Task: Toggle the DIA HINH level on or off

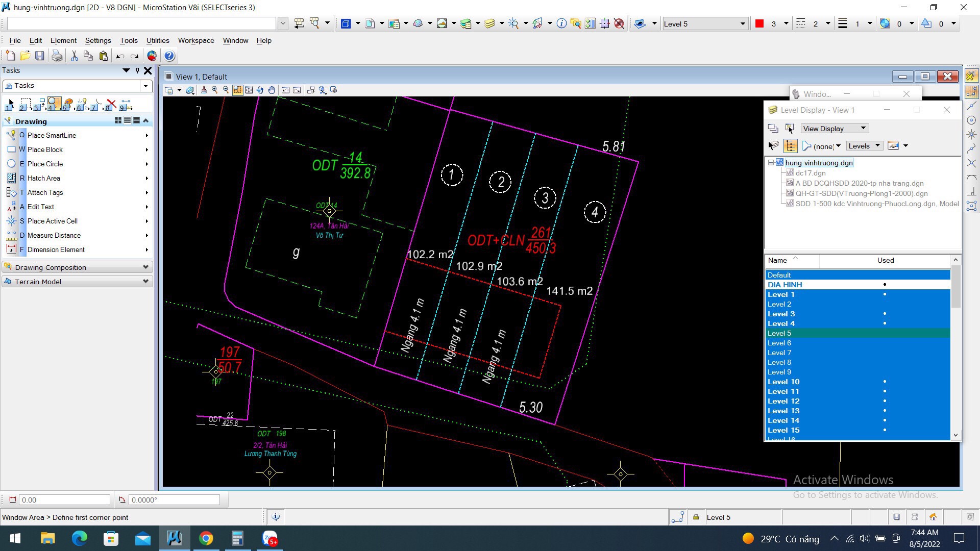Action: pyautogui.click(x=785, y=285)
